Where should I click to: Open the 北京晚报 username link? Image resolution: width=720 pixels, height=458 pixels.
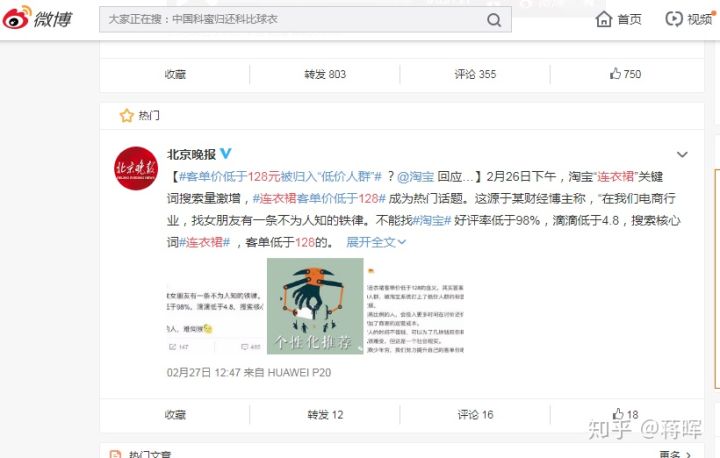191,154
